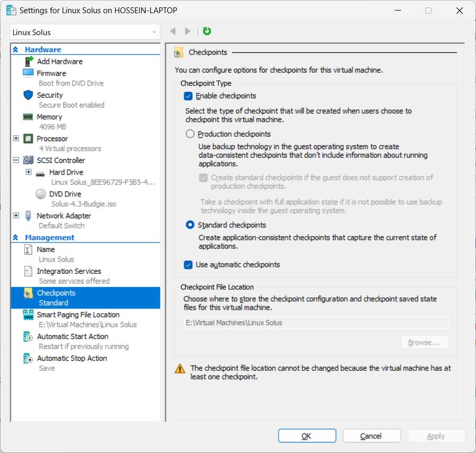476x453 pixels.
Task: Click 'Solus-4.3-Budgie.iso' text
Action: pyautogui.click(x=84, y=204)
